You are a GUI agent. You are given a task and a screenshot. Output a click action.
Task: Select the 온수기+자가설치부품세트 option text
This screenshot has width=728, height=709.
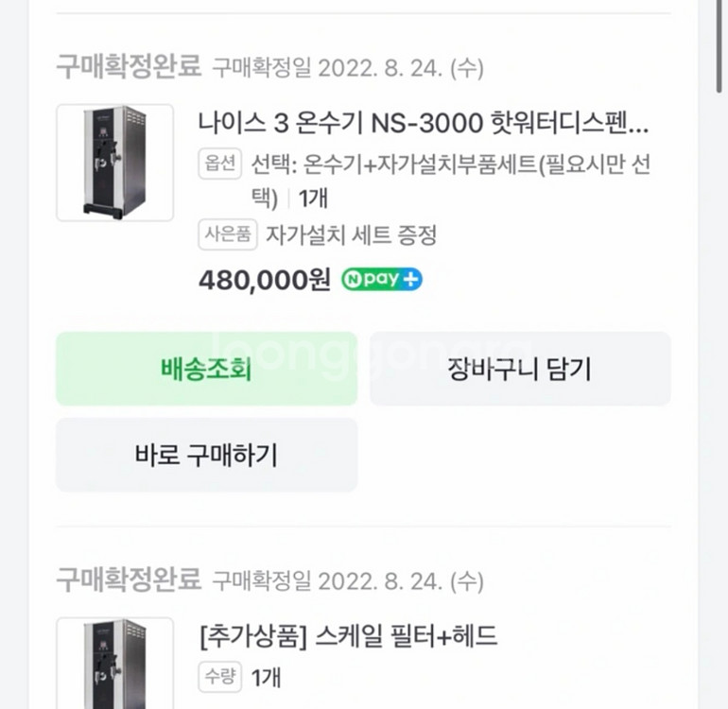pyautogui.click(x=450, y=164)
